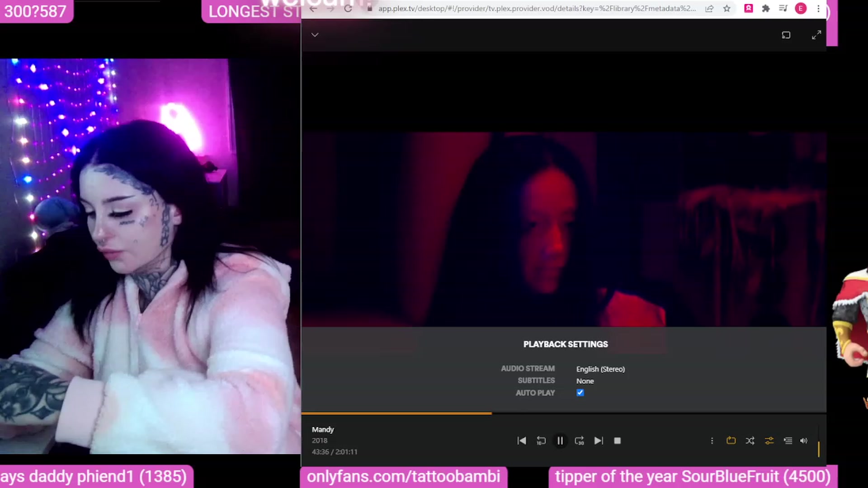The height and width of the screenshot is (488, 868).
Task: Rewind 10 seconds in Plex player
Action: pyautogui.click(x=541, y=441)
